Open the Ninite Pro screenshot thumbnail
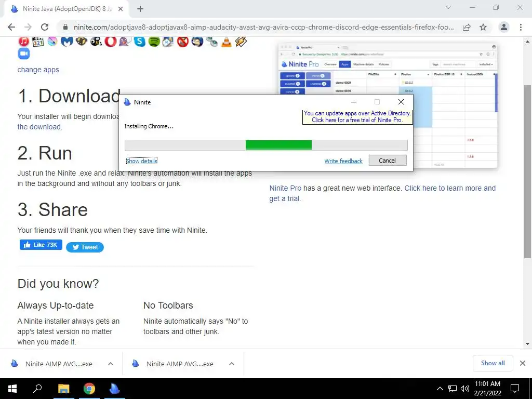 (388, 105)
